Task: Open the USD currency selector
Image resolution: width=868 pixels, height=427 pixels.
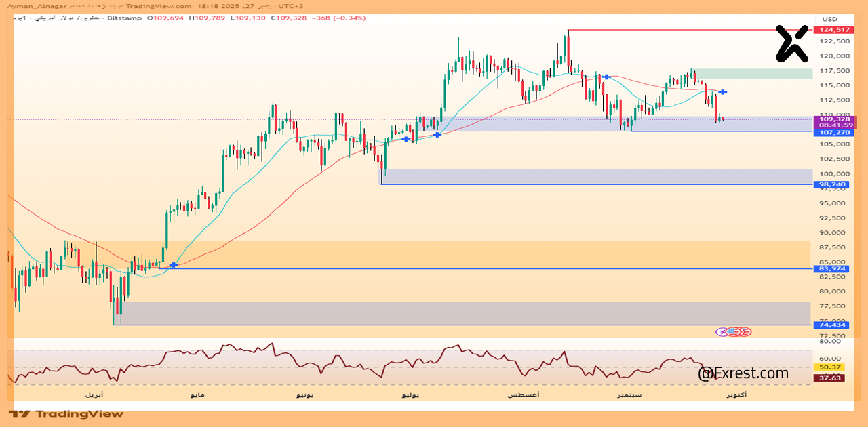Action: tap(830, 19)
